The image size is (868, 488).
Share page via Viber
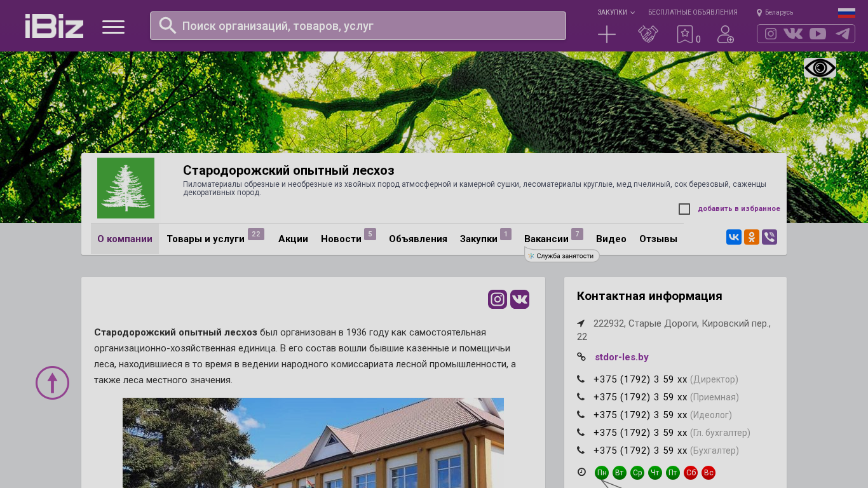[770, 237]
